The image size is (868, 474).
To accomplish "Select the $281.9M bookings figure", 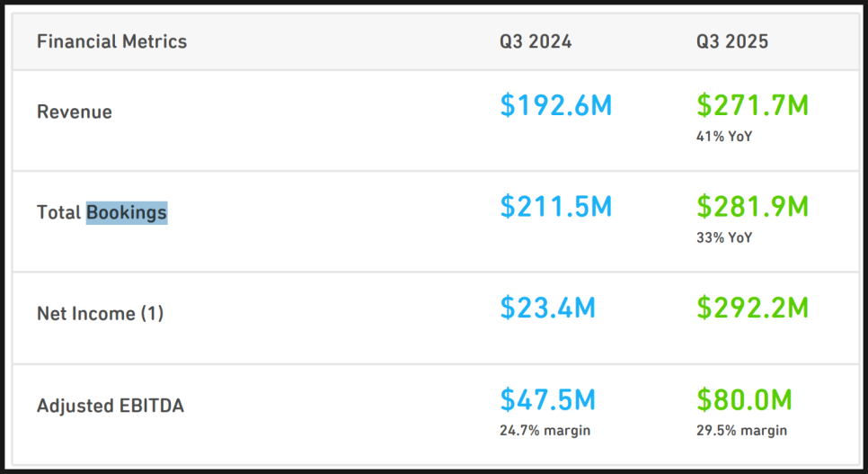I will [x=752, y=206].
